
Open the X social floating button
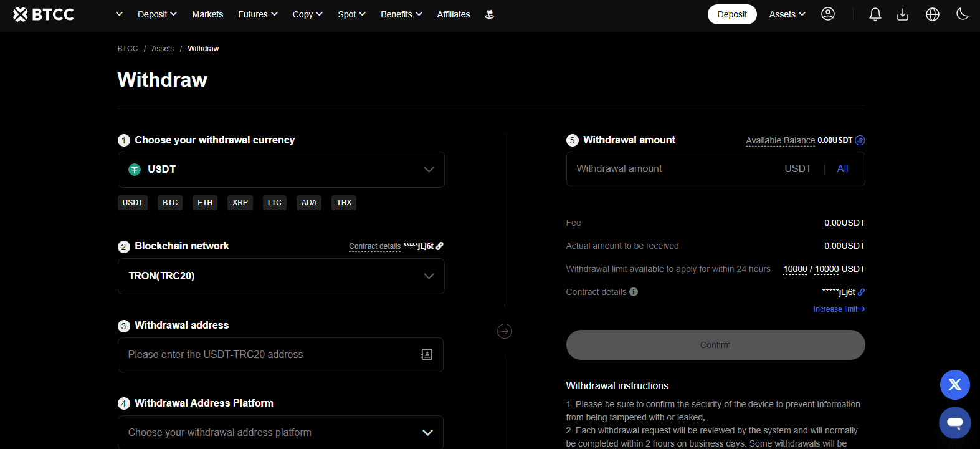tap(955, 385)
